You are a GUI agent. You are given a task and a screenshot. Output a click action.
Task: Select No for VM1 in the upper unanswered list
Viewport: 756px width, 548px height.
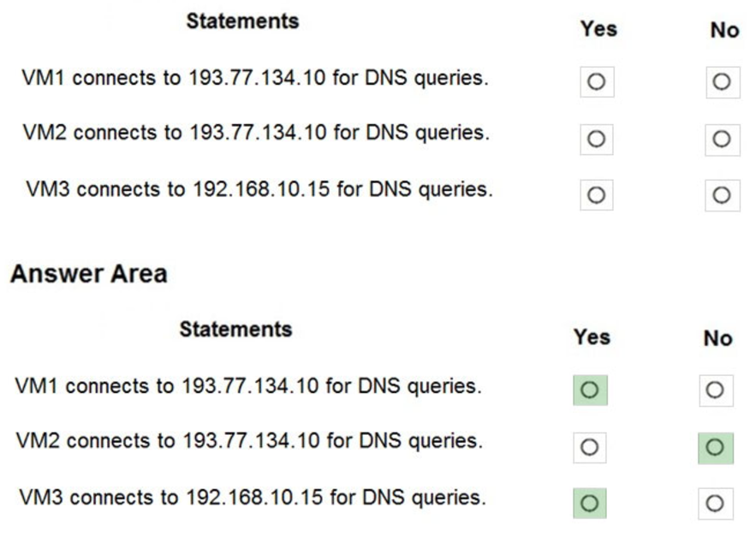pyautogui.click(x=722, y=82)
